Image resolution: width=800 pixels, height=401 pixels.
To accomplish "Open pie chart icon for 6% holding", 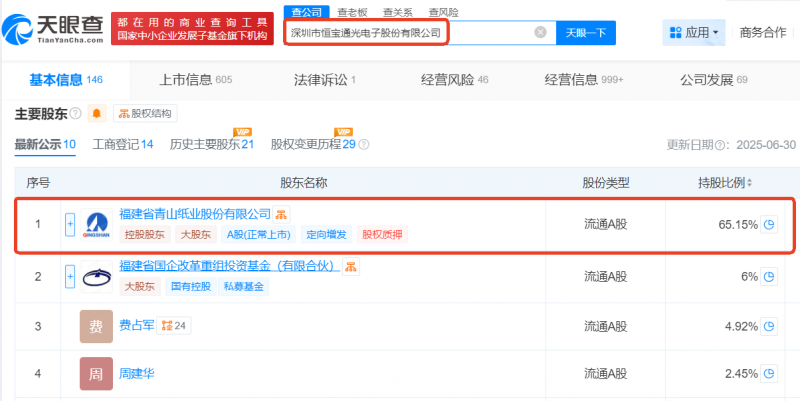I will pos(769,277).
